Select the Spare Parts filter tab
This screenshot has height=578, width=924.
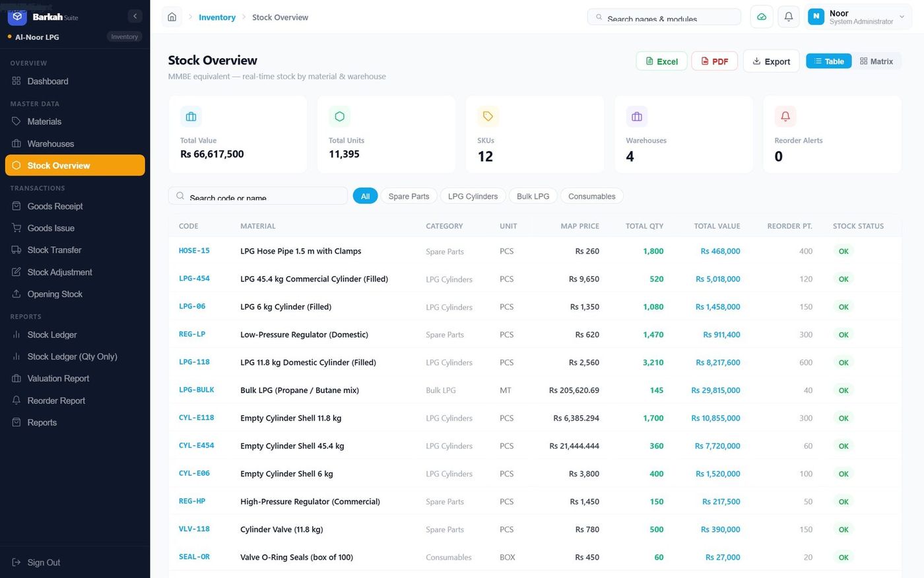(x=409, y=196)
